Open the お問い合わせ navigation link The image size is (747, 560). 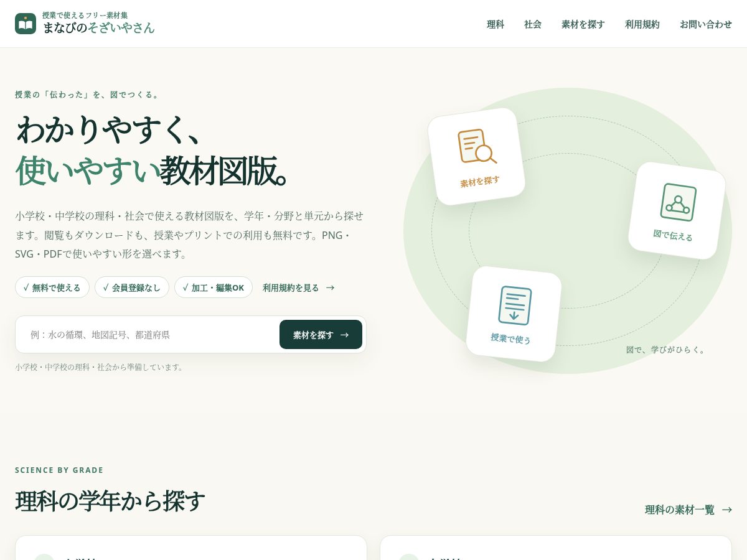tap(706, 24)
